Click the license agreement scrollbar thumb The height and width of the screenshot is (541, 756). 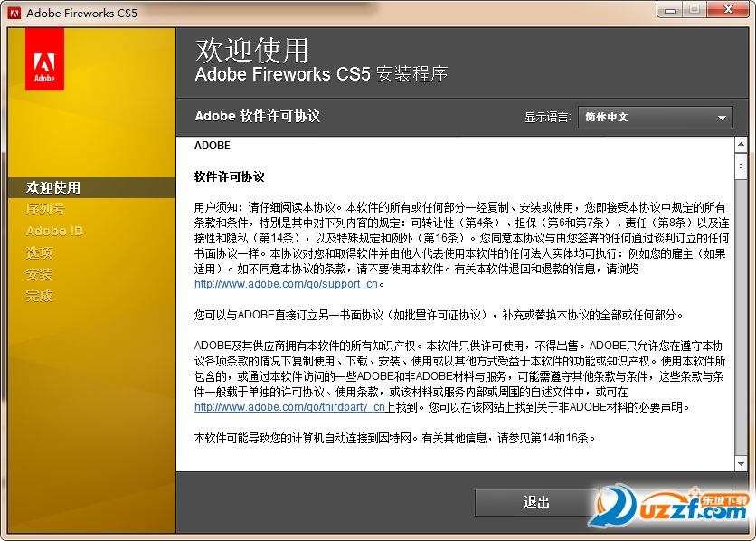pyautogui.click(x=741, y=166)
